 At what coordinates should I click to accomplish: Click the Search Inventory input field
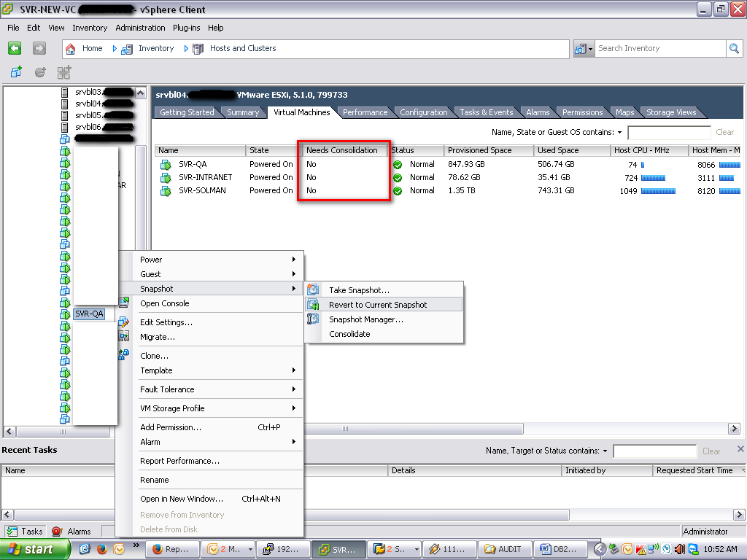tap(660, 49)
